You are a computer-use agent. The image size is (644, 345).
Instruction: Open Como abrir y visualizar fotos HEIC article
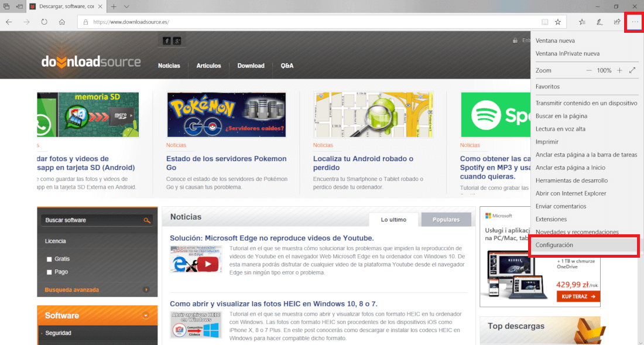[x=273, y=304]
